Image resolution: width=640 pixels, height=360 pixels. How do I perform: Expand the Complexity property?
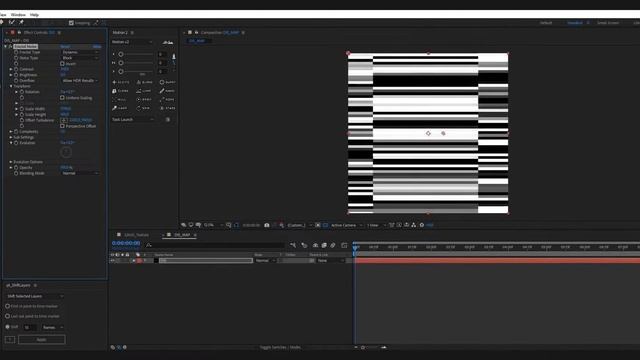(x=11, y=131)
